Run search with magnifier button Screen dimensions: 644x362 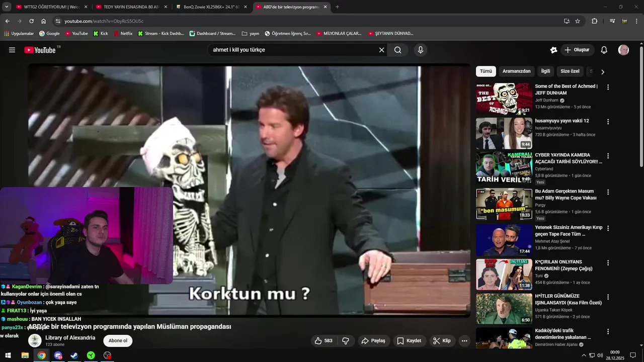pos(398,50)
